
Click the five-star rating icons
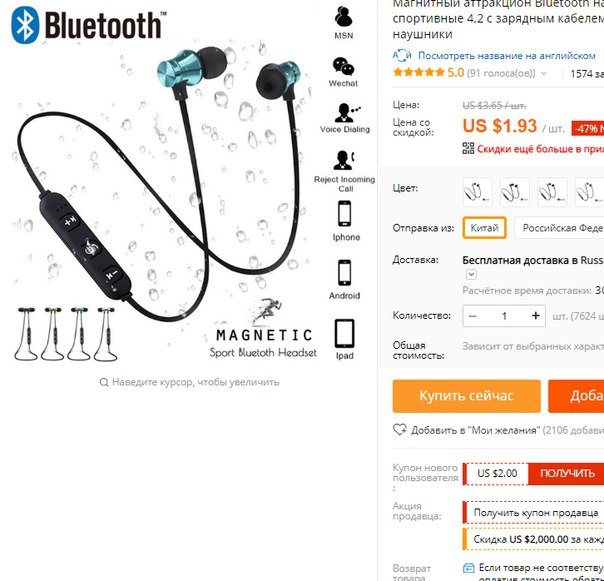pyautogui.click(x=418, y=72)
